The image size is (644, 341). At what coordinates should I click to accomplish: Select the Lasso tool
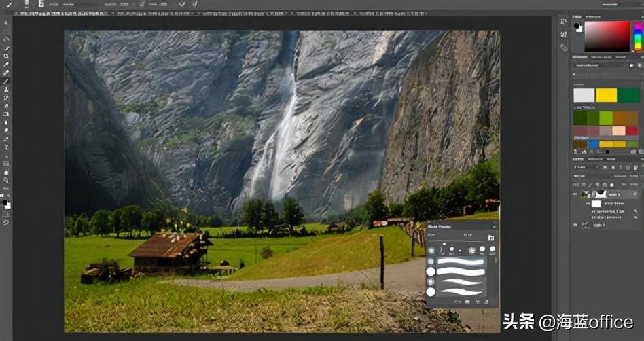pos(5,39)
